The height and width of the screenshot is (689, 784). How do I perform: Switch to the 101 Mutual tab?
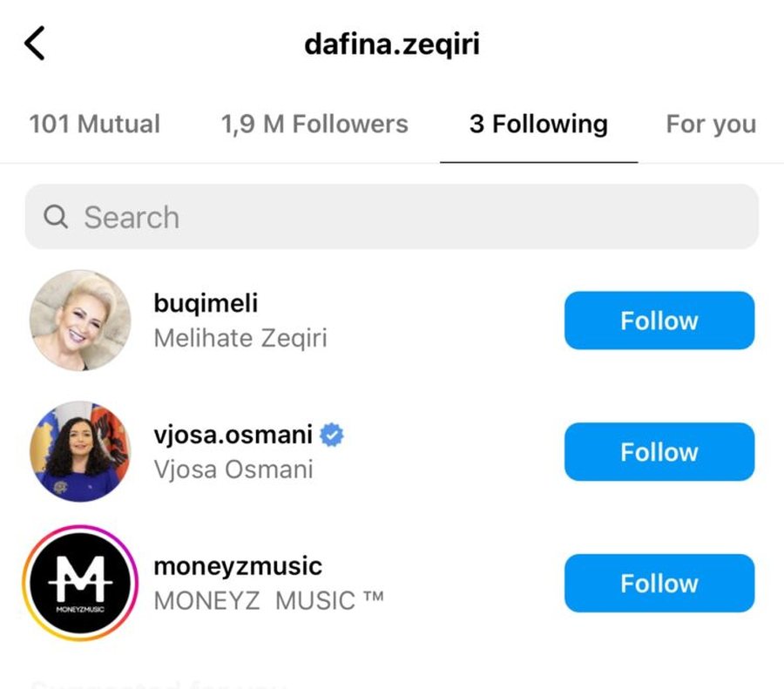(x=94, y=124)
